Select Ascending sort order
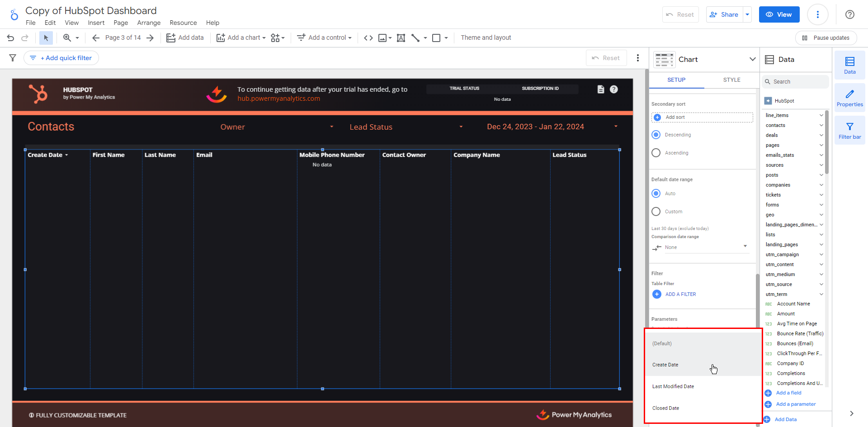This screenshot has width=868, height=427. [x=656, y=153]
